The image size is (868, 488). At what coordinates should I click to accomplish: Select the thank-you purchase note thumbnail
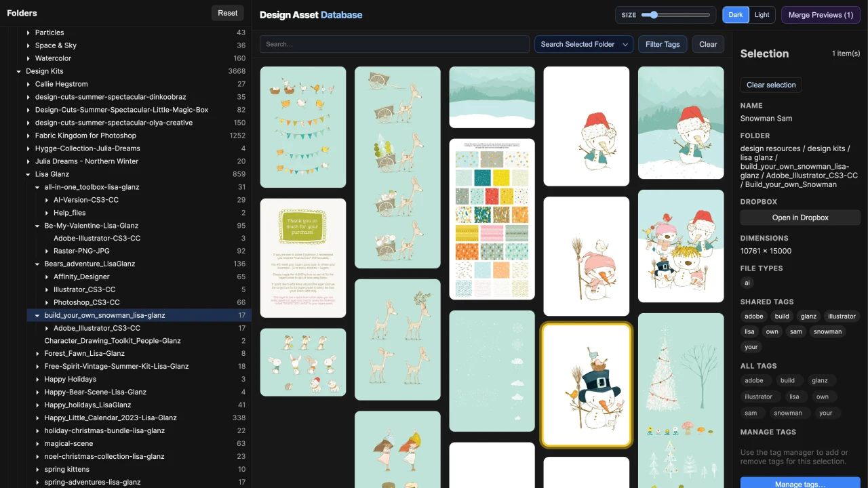coord(303,258)
